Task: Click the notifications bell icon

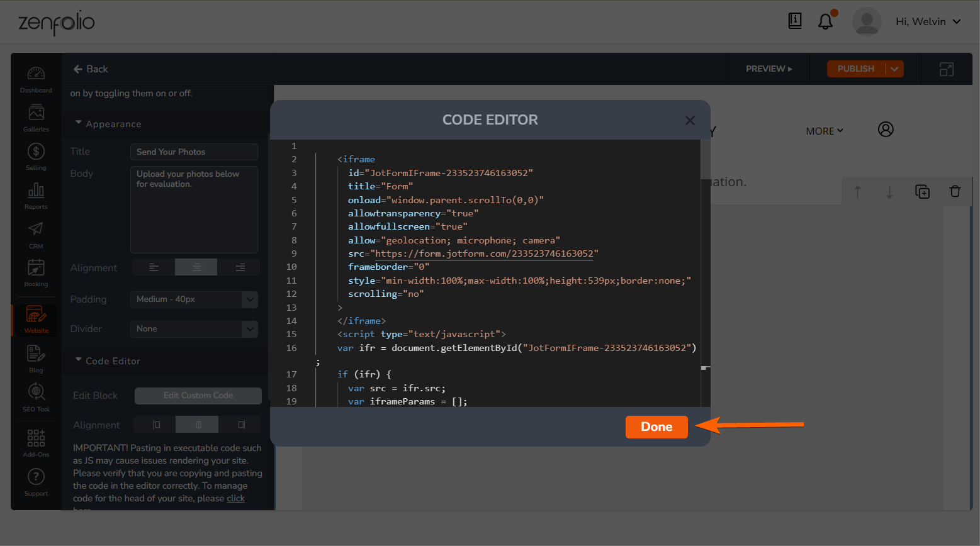Action: [x=825, y=21]
